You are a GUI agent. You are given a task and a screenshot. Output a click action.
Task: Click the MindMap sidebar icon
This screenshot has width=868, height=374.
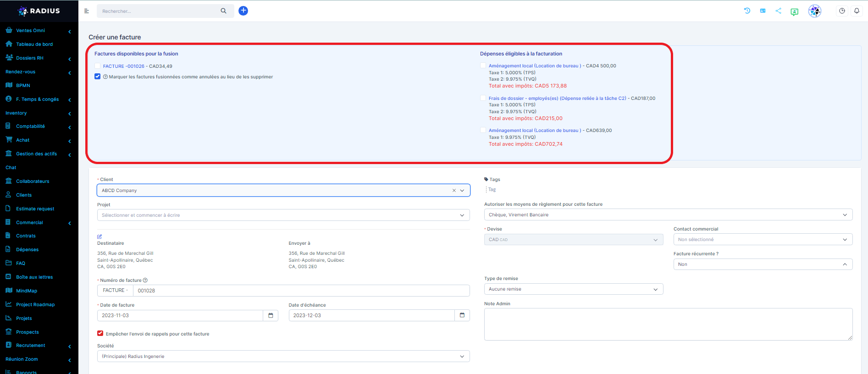9,291
